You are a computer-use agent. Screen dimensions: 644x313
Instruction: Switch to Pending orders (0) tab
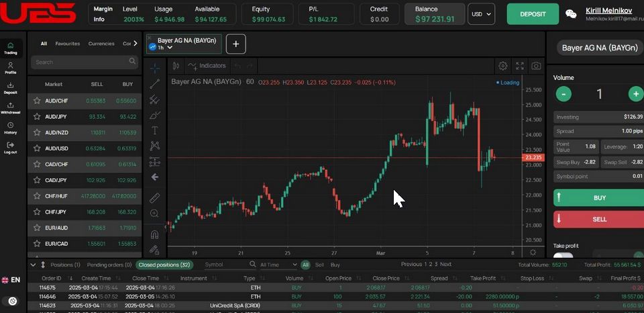coord(109,265)
